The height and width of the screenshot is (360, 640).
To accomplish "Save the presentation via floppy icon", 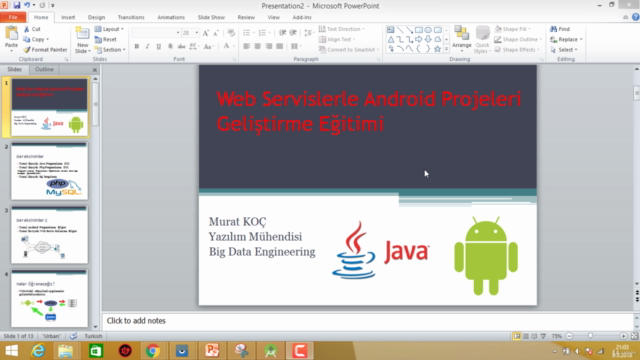I will point(16,5).
